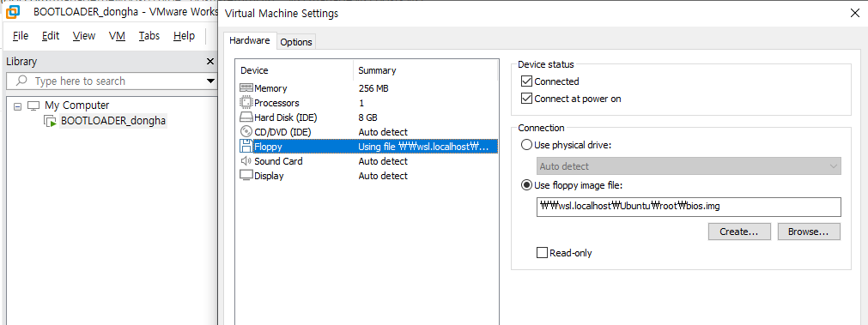Collapse the My Computer tree node
The width and height of the screenshot is (868, 325).
click(x=18, y=105)
